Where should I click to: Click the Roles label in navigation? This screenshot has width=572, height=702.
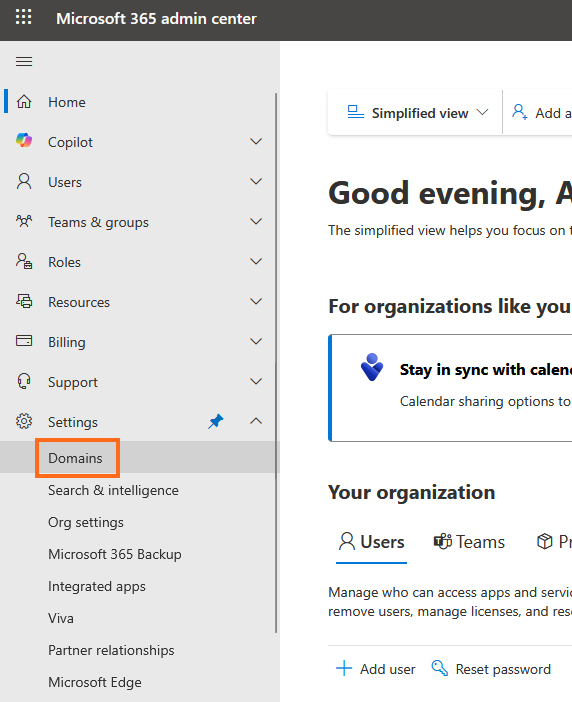64,262
